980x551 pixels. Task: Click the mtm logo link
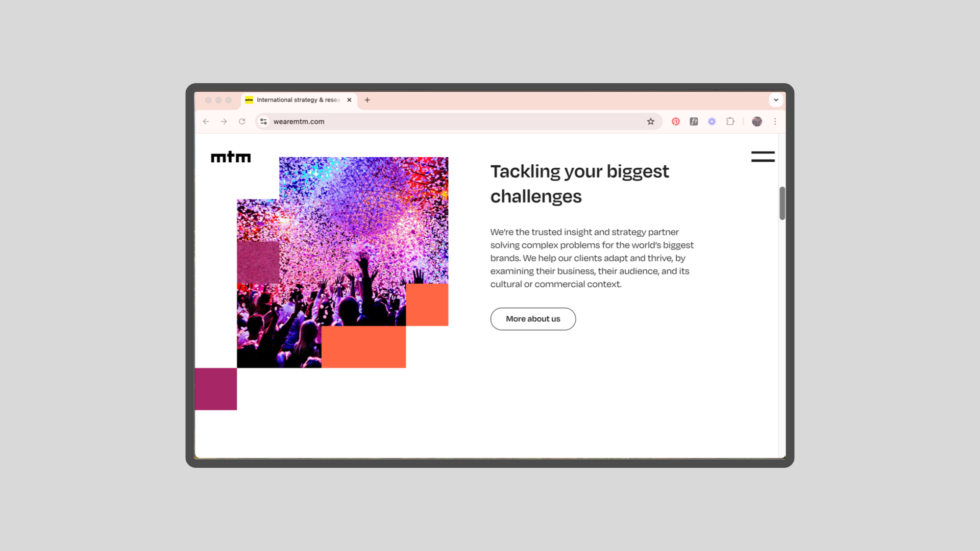point(231,157)
